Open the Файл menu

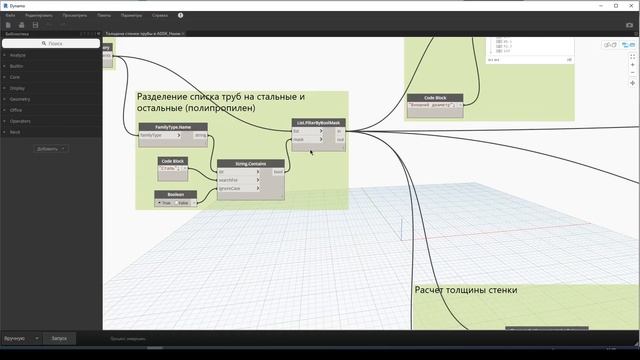tap(10, 15)
